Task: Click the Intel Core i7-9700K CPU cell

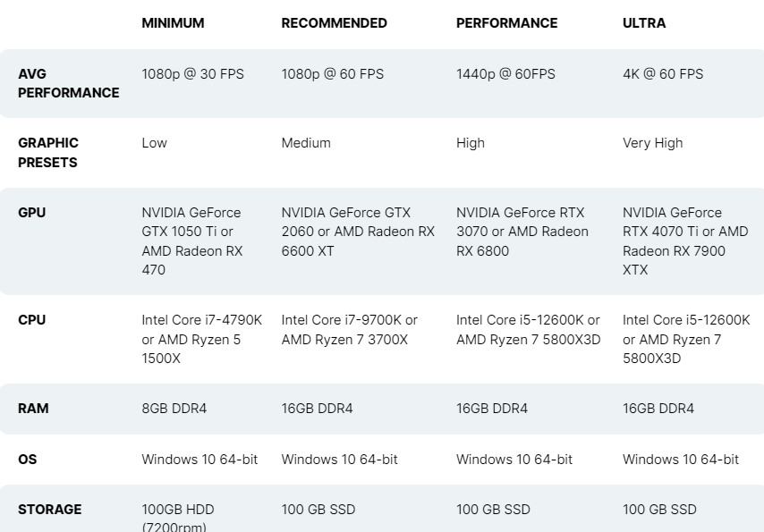Action: coord(350,330)
